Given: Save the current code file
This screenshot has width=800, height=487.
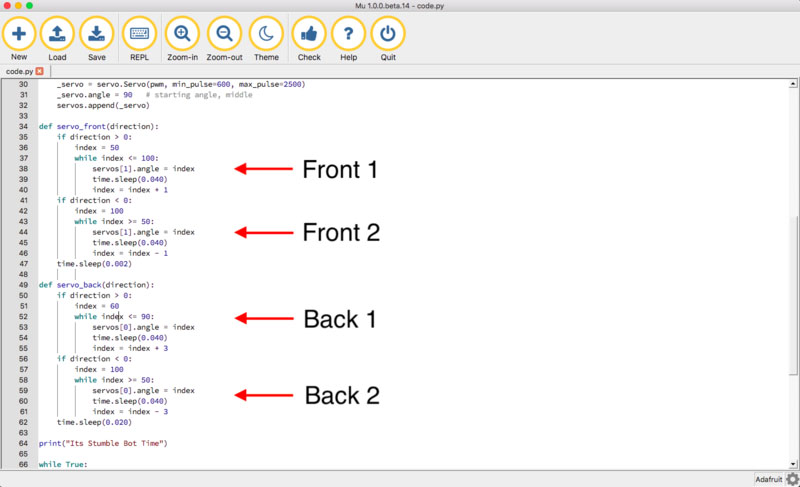Looking at the screenshot, I should [x=96, y=34].
